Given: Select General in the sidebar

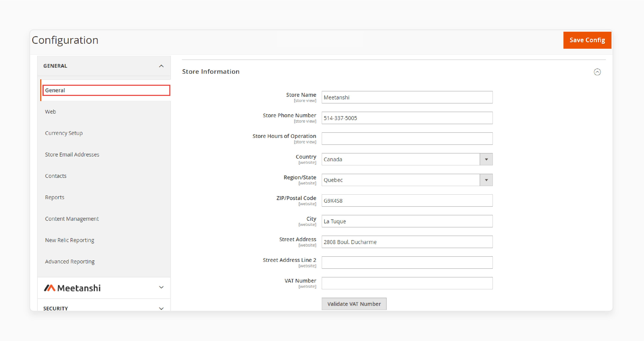Looking at the screenshot, I should tap(106, 90).
